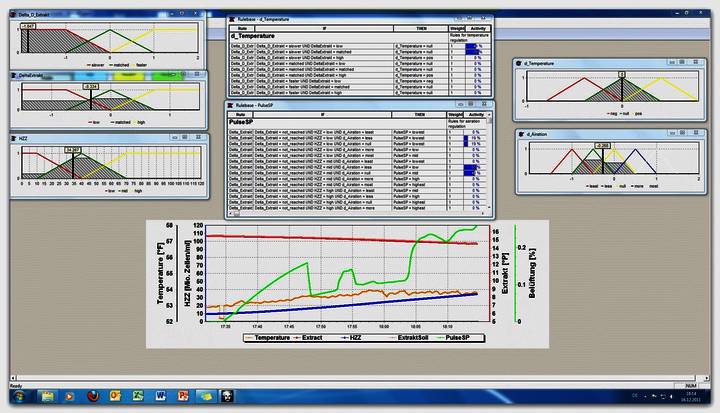Click the 'THEN' column header in d_Temperature rulebase

(418, 30)
